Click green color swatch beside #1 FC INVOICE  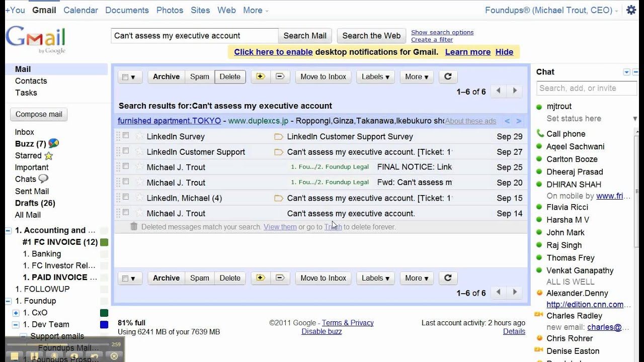tap(104, 242)
